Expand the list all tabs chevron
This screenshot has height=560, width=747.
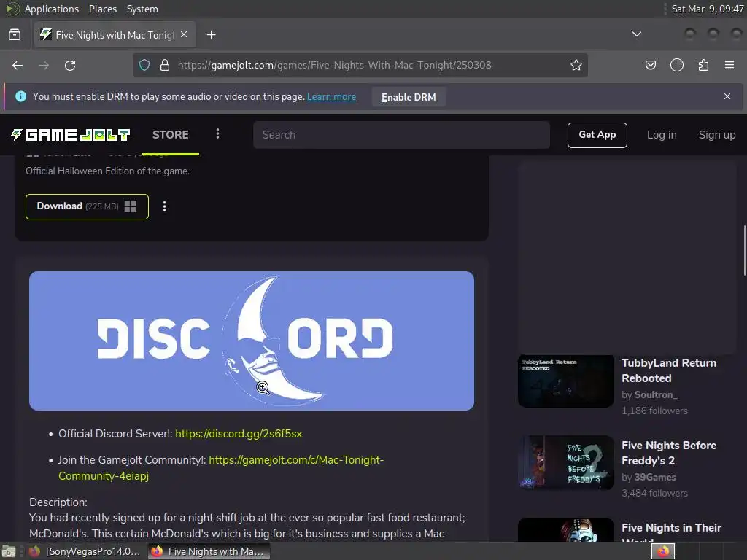point(636,34)
